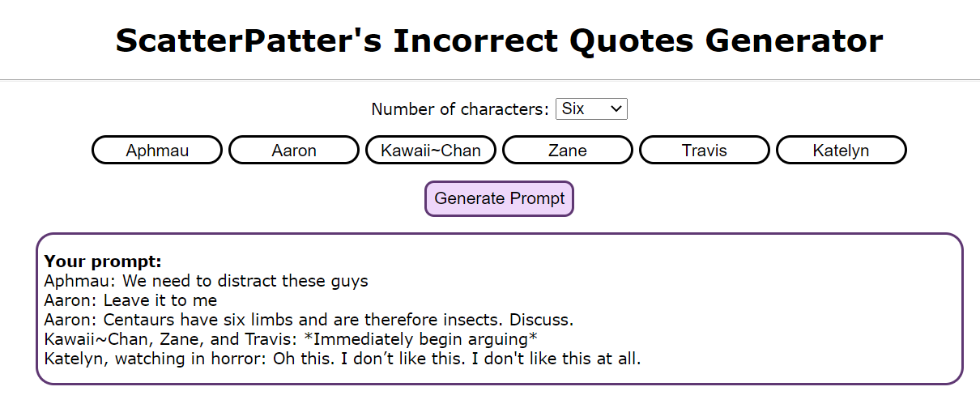This screenshot has height=408, width=980.
Task: Click the 'We need to distract these guys' line
Action: point(235,281)
